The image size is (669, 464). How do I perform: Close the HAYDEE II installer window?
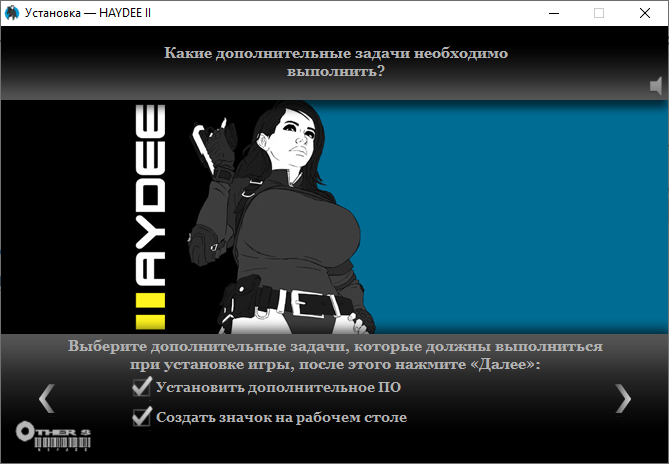(x=645, y=13)
